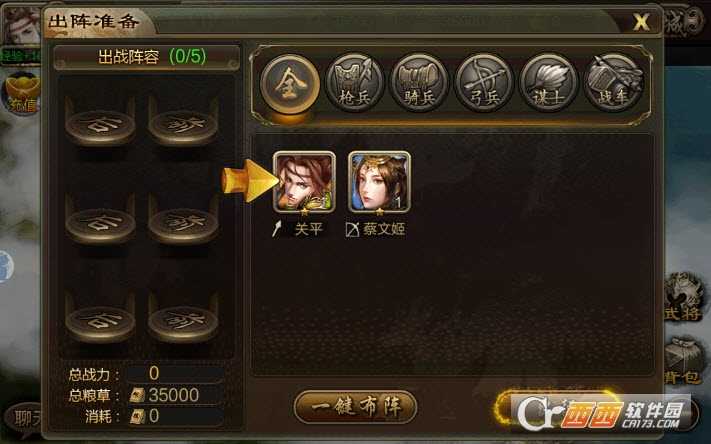This screenshot has height=444, width=711.
Task: Select the 全 (all troops) filter
Action: point(290,84)
